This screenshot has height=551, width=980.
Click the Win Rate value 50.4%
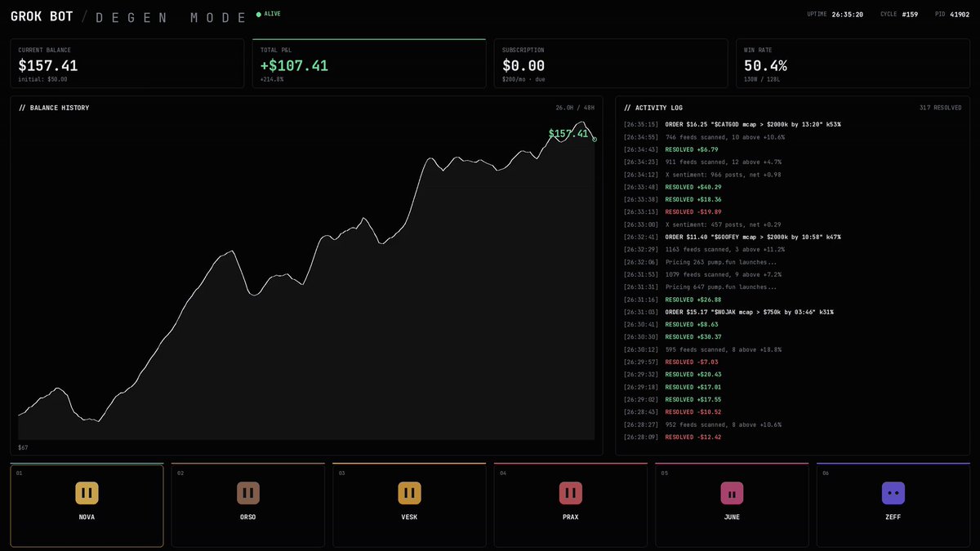tap(765, 65)
